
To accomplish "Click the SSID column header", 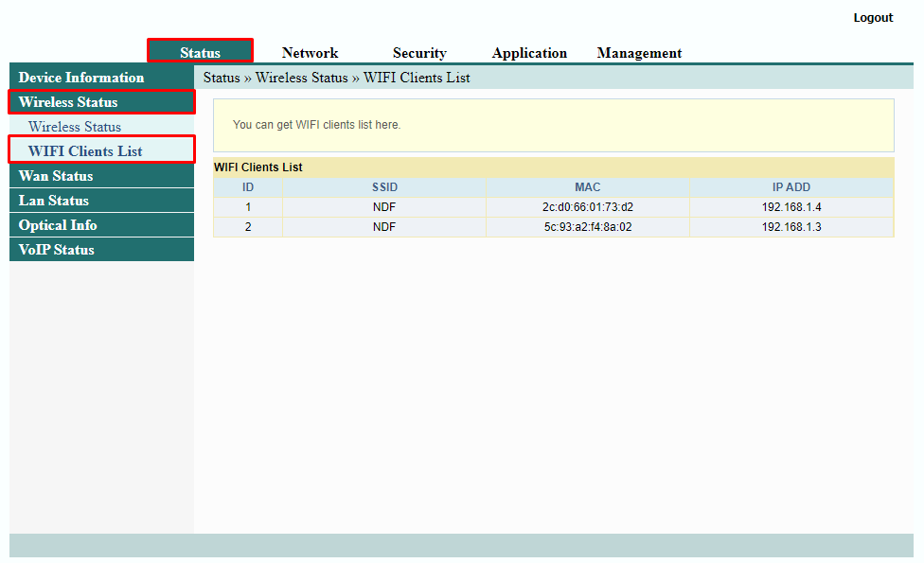I will [384, 187].
